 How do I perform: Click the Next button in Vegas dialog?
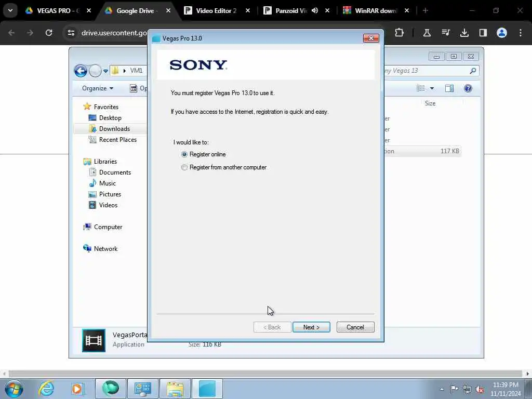[x=311, y=327]
